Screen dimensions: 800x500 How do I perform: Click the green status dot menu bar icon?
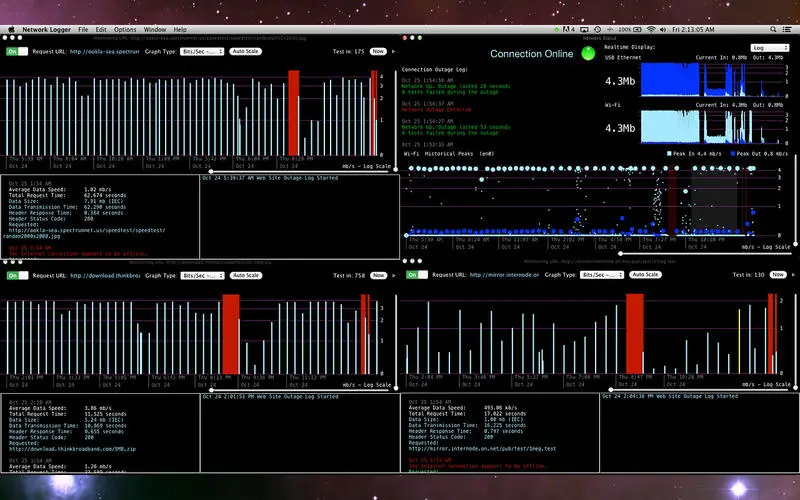557,30
